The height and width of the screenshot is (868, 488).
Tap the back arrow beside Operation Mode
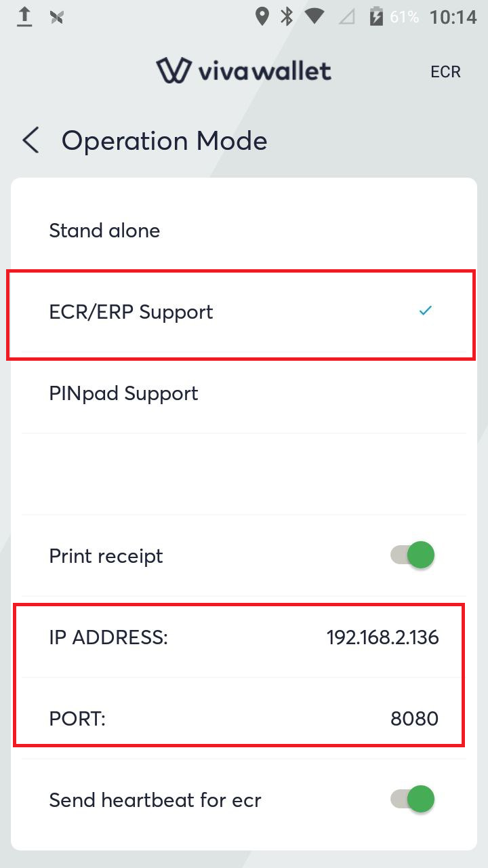point(30,141)
